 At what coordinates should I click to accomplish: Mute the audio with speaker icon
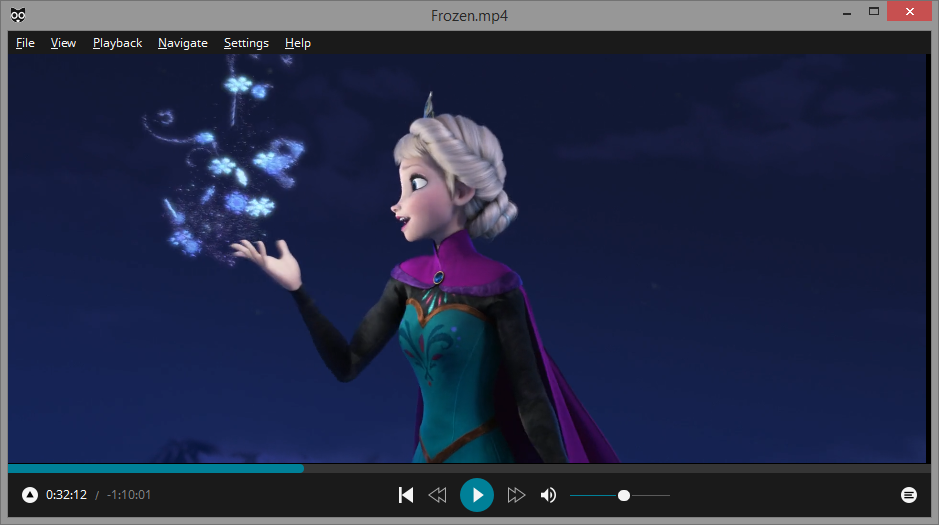[548, 495]
